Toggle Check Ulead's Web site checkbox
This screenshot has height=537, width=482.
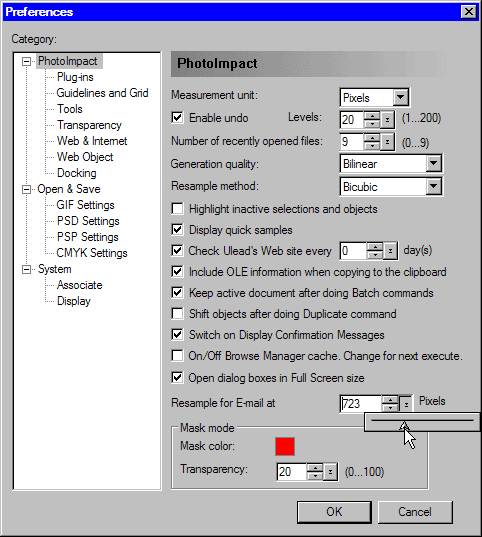pyautogui.click(x=177, y=251)
